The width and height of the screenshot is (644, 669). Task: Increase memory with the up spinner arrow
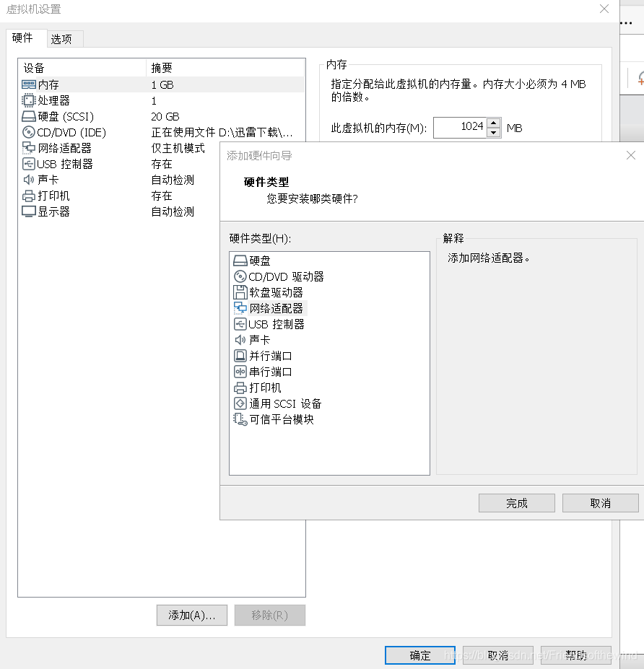(x=493, y=123)
